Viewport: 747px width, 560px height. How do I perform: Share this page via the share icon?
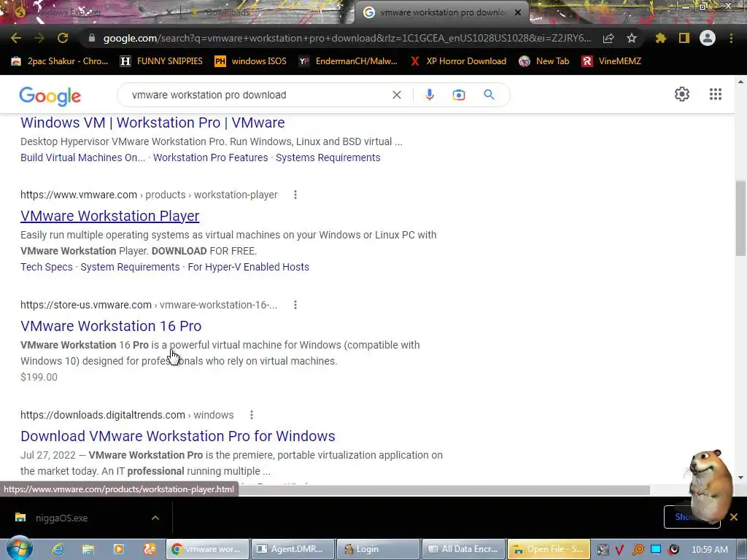coord(608,38)
